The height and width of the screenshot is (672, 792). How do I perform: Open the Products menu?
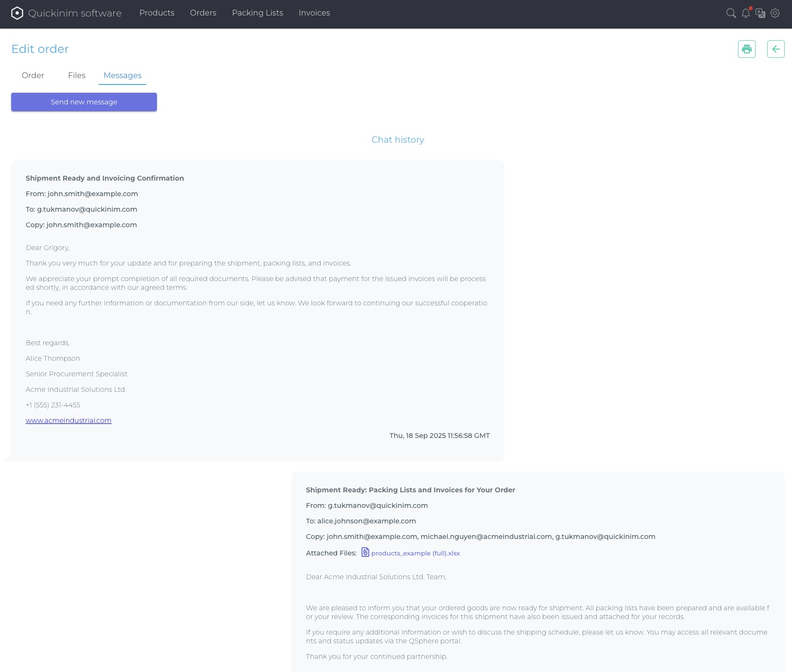tap(156, 13)
